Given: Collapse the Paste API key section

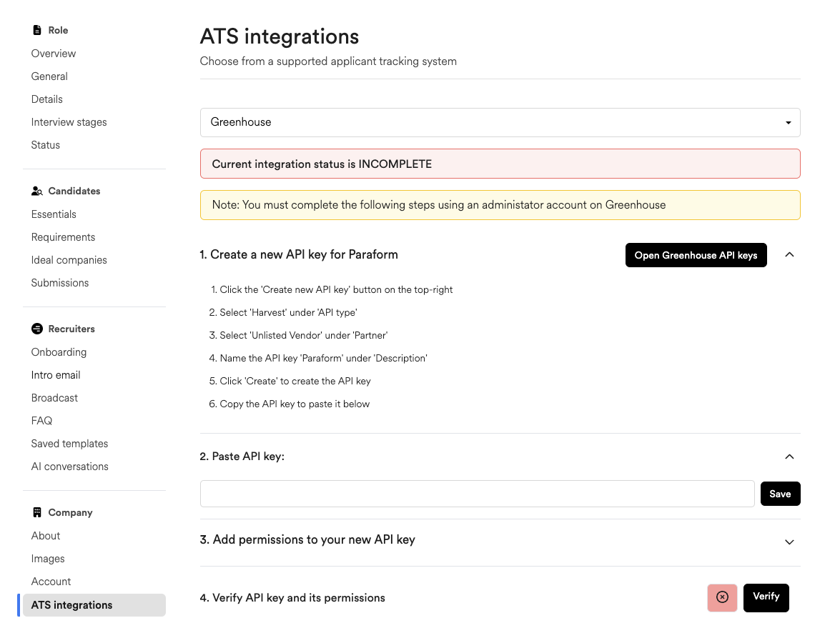Looking at the screenshot, I should coord(789,457).
